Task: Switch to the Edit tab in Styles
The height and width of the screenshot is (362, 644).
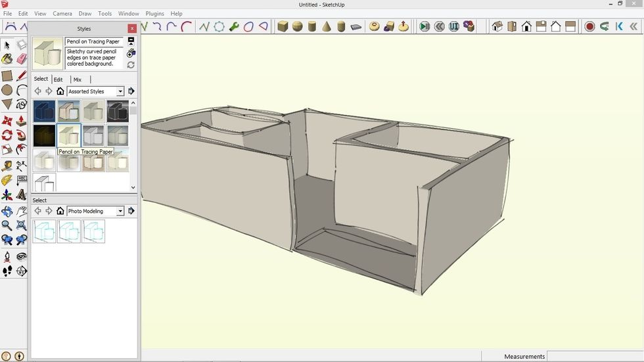Action: (58, 79)
